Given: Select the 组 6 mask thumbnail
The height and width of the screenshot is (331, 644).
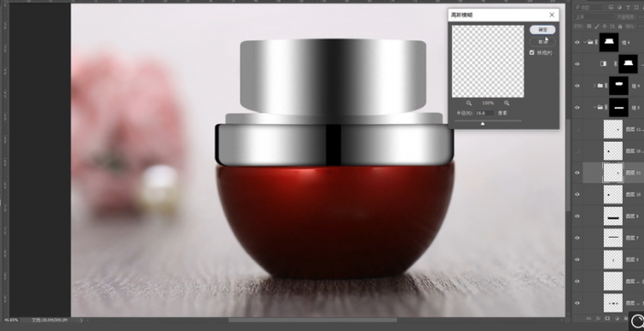Looking at the screenshot, I should [608, 42].
